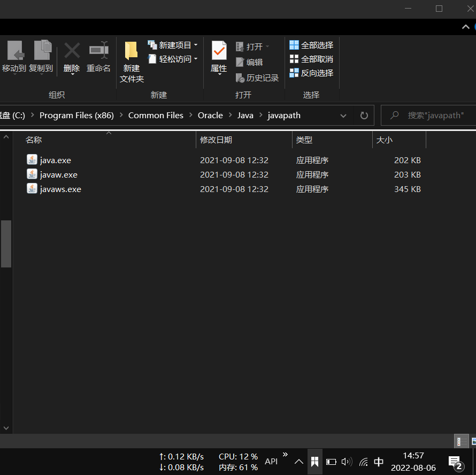476x475 pixels.
Task: Expand chevron after Oracle in address bar
Action: pos(230,115)
